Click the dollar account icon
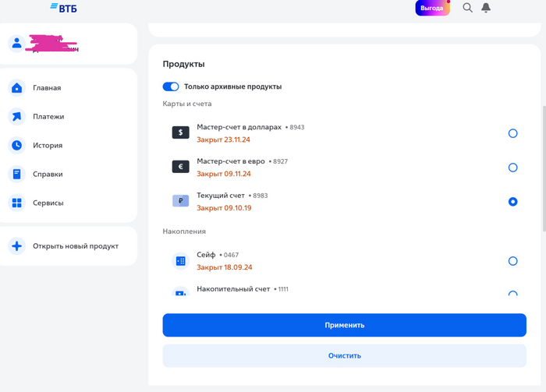Image resolution: width=546 pixels, height=392 pixels. click(x=180, y=132)
